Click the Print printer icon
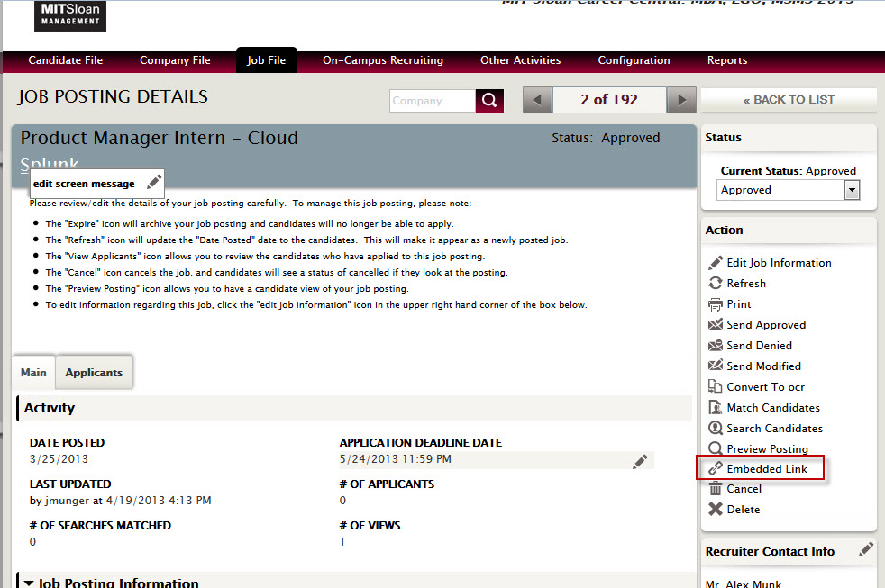The image size is (885, 588). (x=715, y=304)
